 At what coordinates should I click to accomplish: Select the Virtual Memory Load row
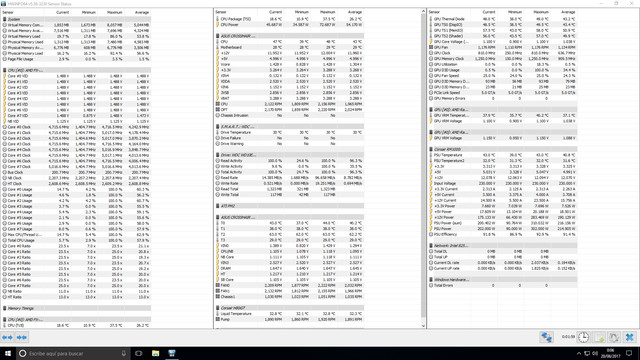click(76, 36)
